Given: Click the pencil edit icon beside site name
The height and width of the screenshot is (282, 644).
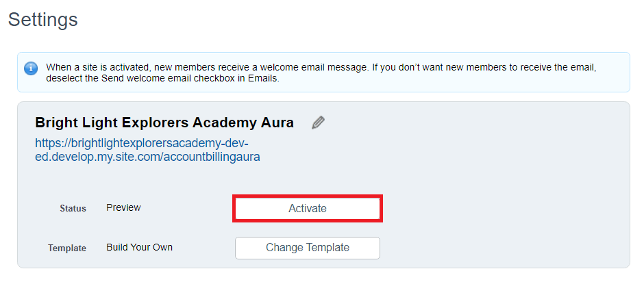Looking at the screenshot, I should (x=318, y=123).
